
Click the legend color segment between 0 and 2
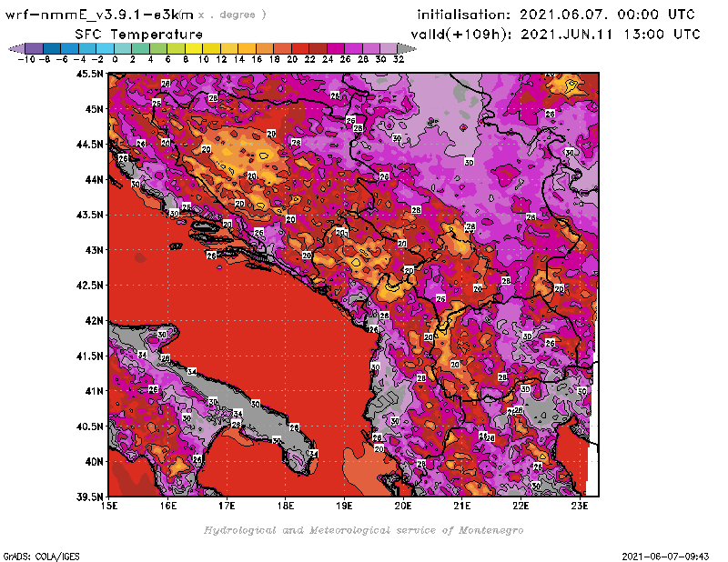click(x=123, y=48)
